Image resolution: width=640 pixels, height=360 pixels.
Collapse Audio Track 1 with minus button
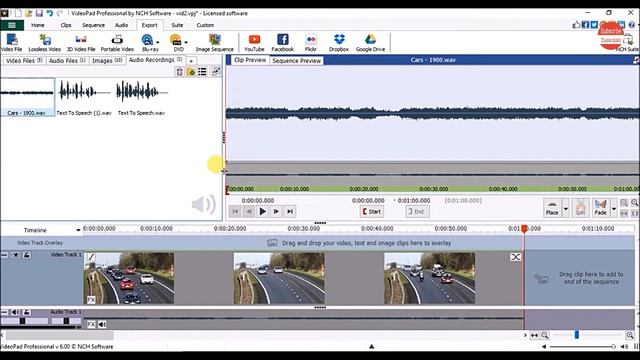[x=4, y=312]
